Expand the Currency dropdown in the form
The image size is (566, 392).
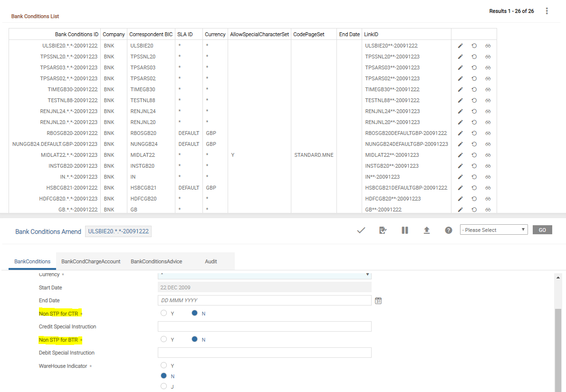click(x=367, y=275)
